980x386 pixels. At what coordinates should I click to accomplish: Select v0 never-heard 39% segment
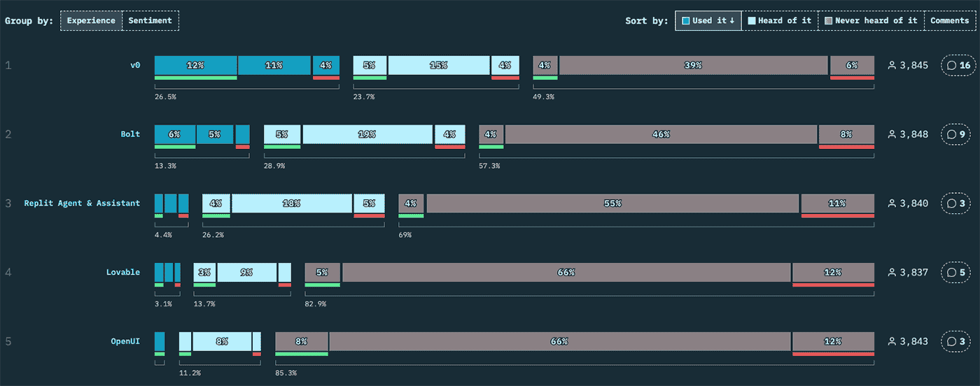(694, 65)
